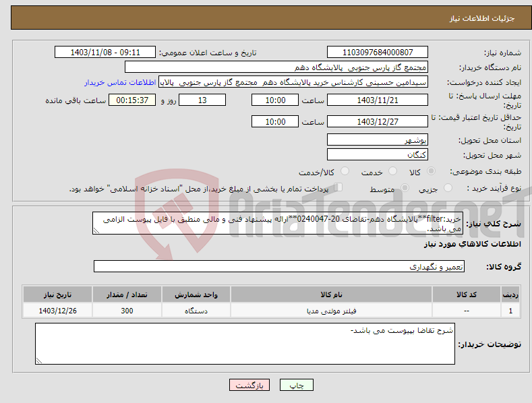Image resolution: width=532 pixels, height=403 pixels.
Task: Click the تعداد / مقدار column header
Action: [x=127, y=294]
